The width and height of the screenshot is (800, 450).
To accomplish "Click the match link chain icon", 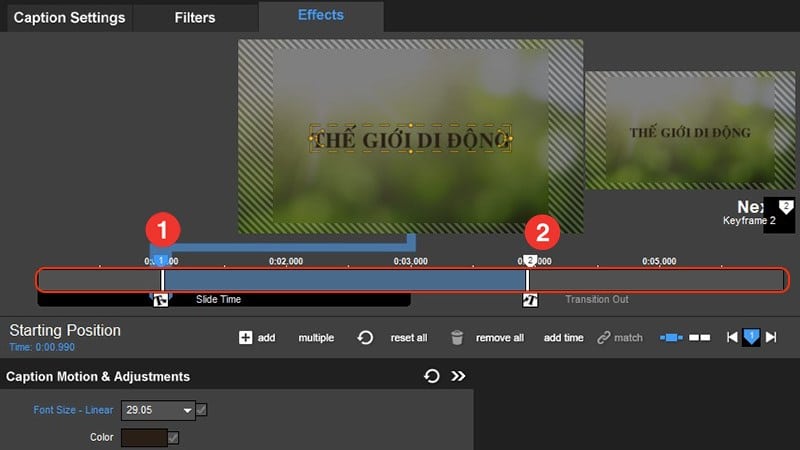I will click(603, 338).
